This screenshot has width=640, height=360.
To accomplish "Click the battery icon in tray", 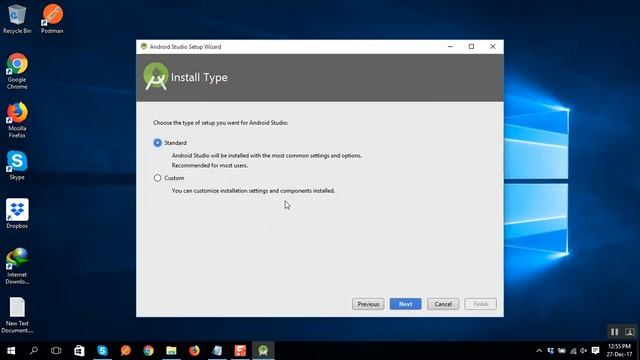I will (x=562, y=351).
